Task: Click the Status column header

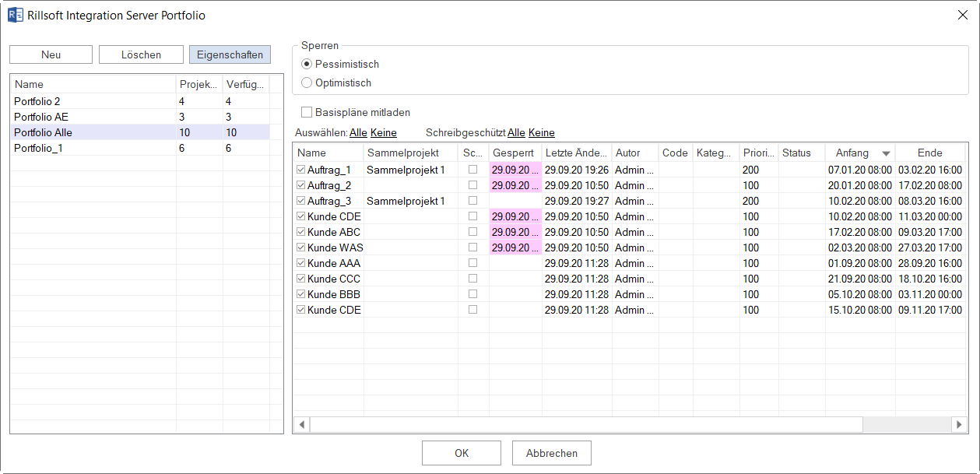Action: [802, 153]
